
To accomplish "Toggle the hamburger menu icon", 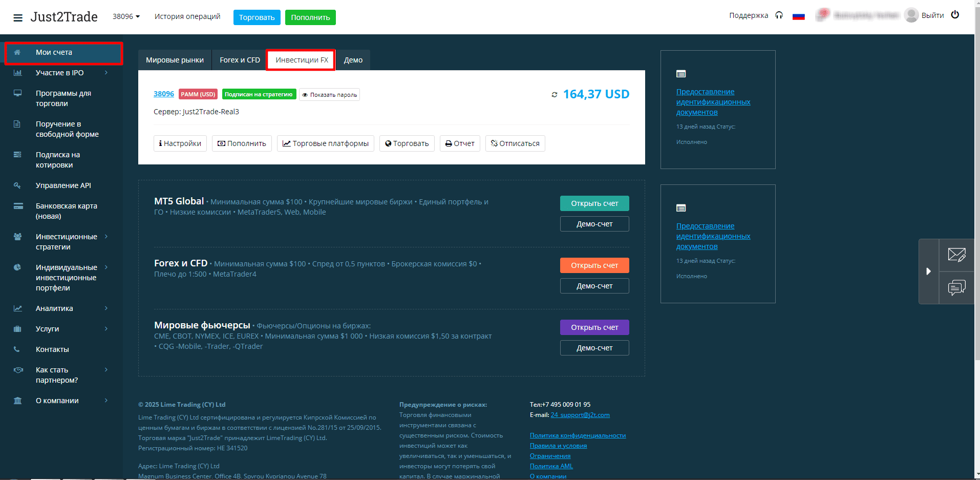I will tap(18, 17).
